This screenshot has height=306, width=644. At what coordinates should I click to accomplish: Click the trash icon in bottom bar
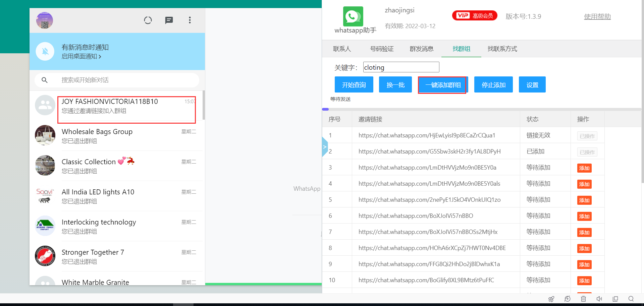[x=583, y=299]
